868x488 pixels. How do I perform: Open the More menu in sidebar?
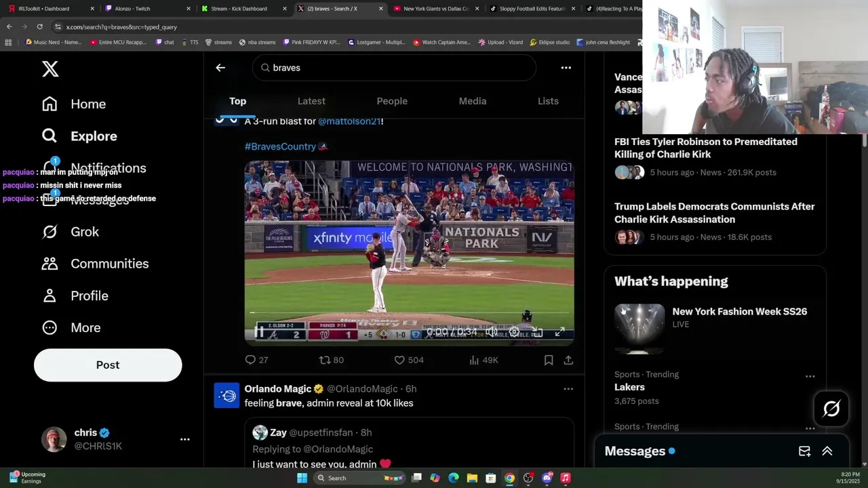[71, 327]
